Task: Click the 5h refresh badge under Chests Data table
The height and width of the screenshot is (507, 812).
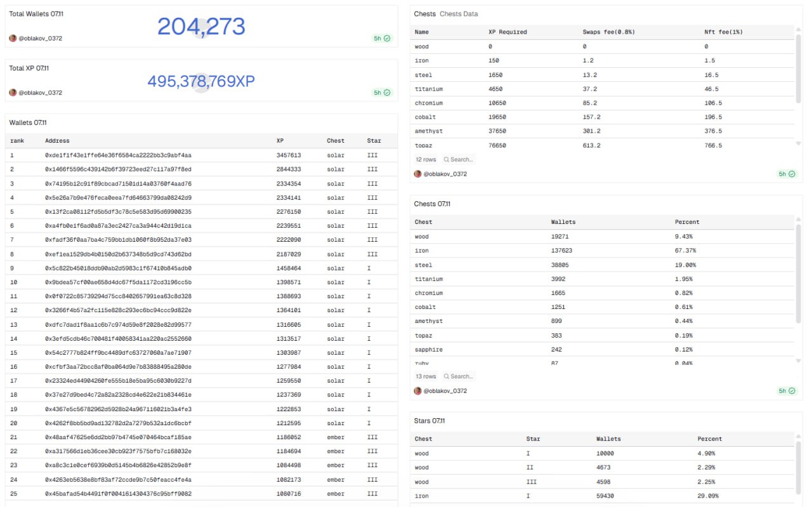Action: (x=787, y=174)
